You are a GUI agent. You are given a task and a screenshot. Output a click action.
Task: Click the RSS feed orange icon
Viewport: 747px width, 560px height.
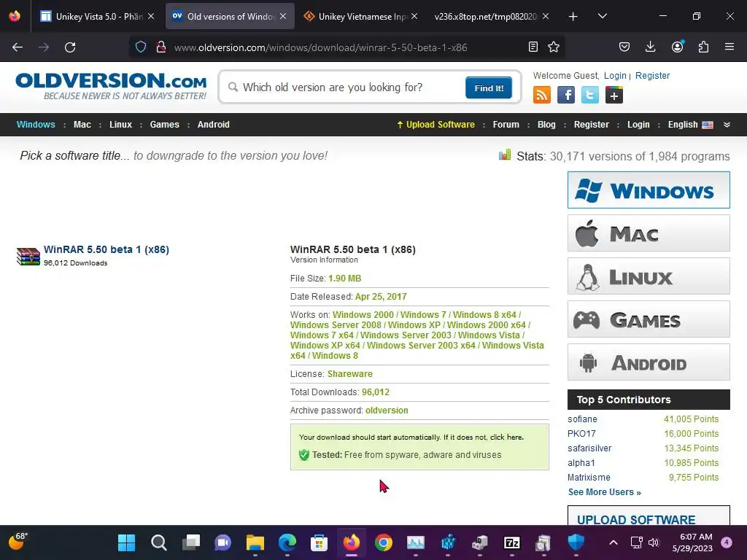point(542,95)
